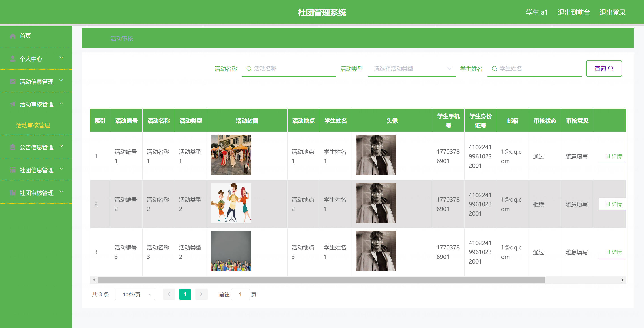644x328 pixels.
Task: Click the user icon beside 个人中心
Action: pyautogui.click(x=13, y=59)
